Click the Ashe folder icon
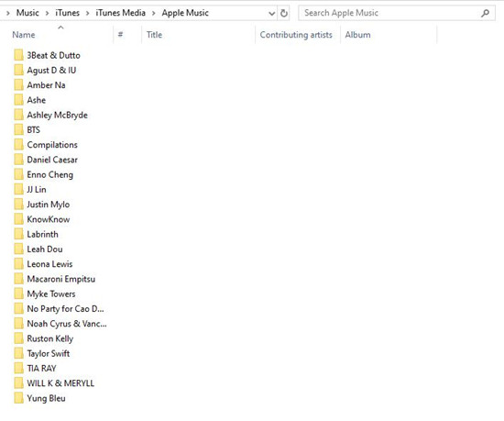Screen dimensions: 504x421 (x=18, y=100)
